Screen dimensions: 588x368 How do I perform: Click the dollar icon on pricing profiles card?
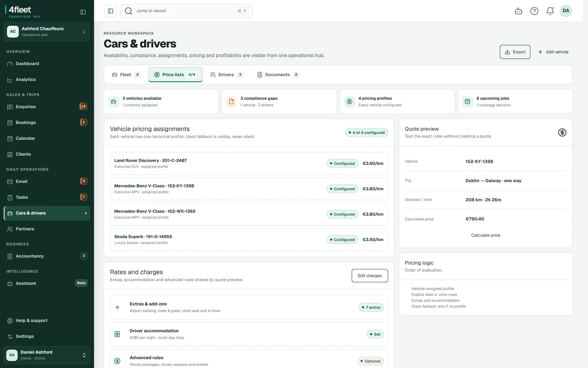pos(349,102)
